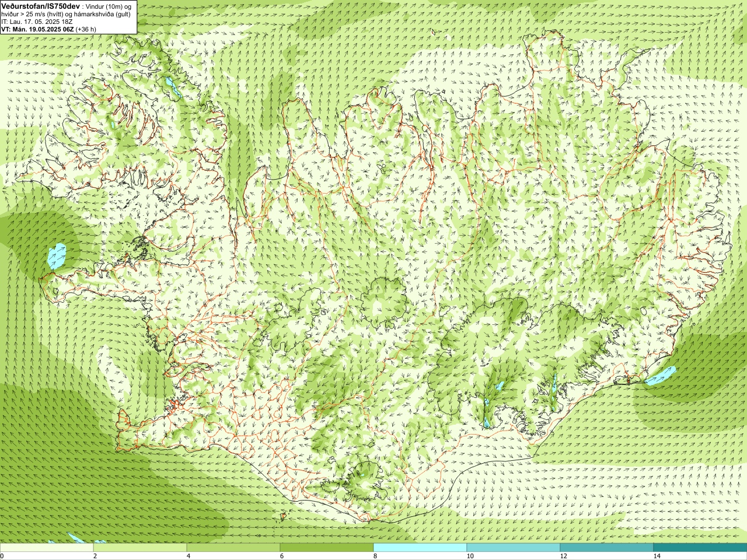Click the light cyan 8–10 m/s legend swatch
This screenshot has width=747, height=560.
(420, 548)
